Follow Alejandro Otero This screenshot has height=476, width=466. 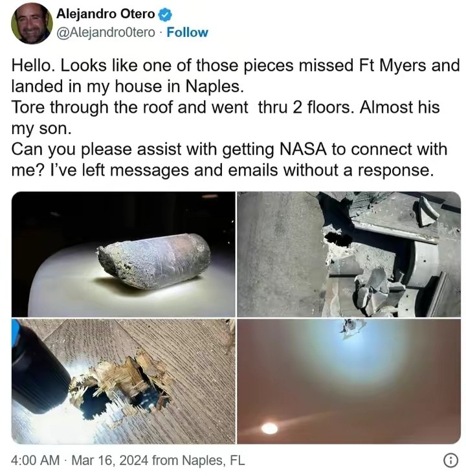[188, 32]
